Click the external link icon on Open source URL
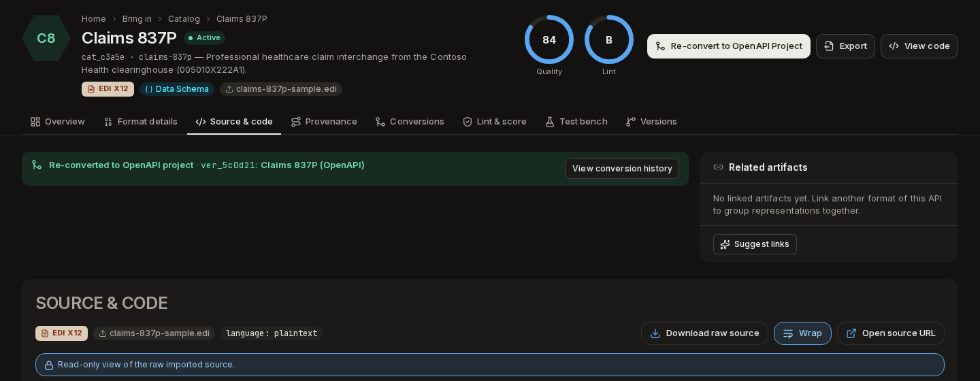980x381 pixels. coord(851,333)
